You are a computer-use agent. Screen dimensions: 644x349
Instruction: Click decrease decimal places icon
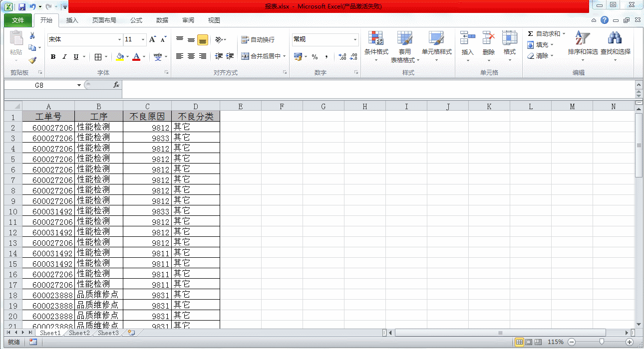[354, 57]
